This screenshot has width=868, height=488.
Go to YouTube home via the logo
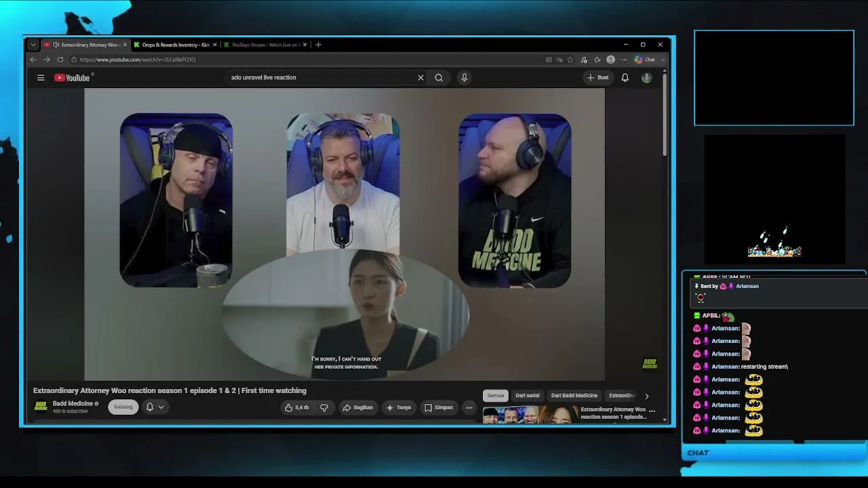coord(72,77)
